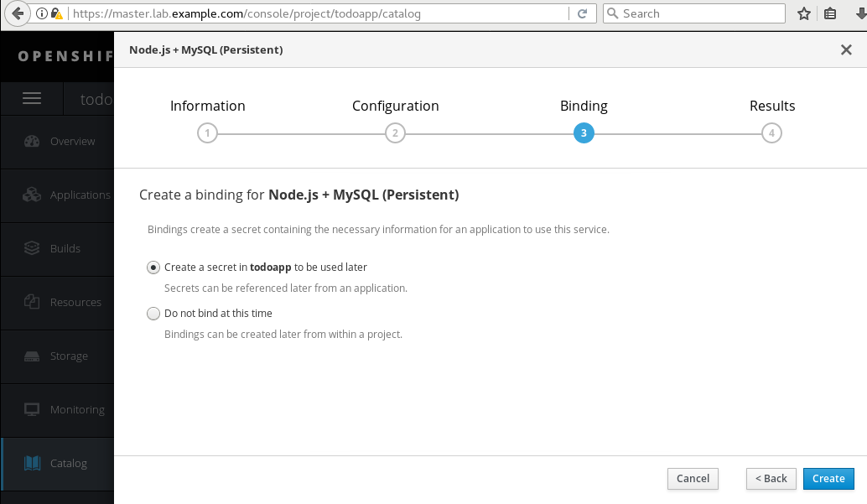Click the 'Information' step label

click(x=207, y=106)
